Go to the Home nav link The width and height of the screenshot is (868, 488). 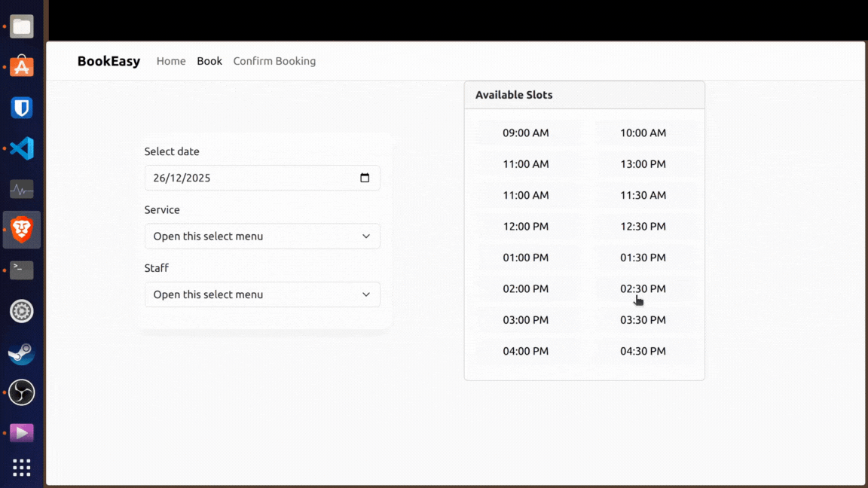171,61
